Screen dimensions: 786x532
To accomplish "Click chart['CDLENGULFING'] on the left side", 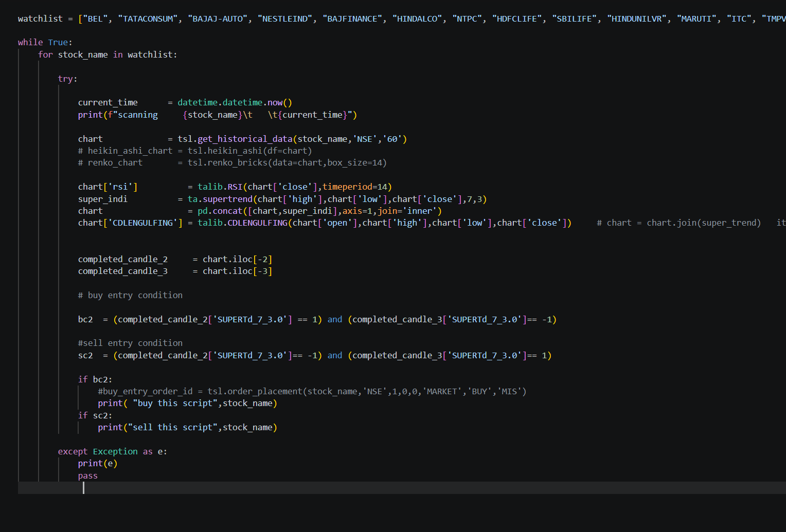I will [x=130, y=223].
